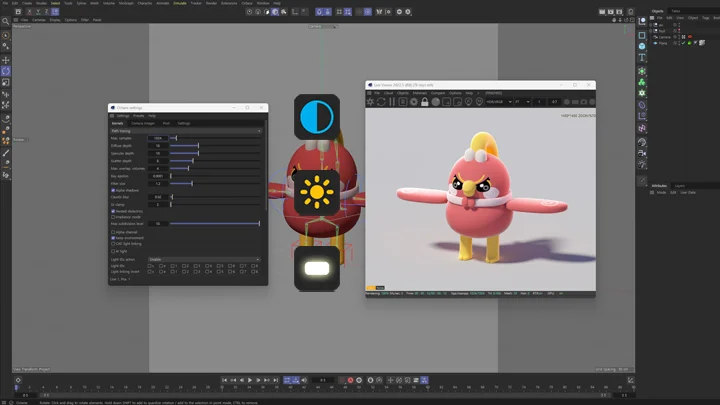Image resolution: width=720 pixels, height=405 pixels.
Task: Play the timeline animation forward
Action: point(250,380)
